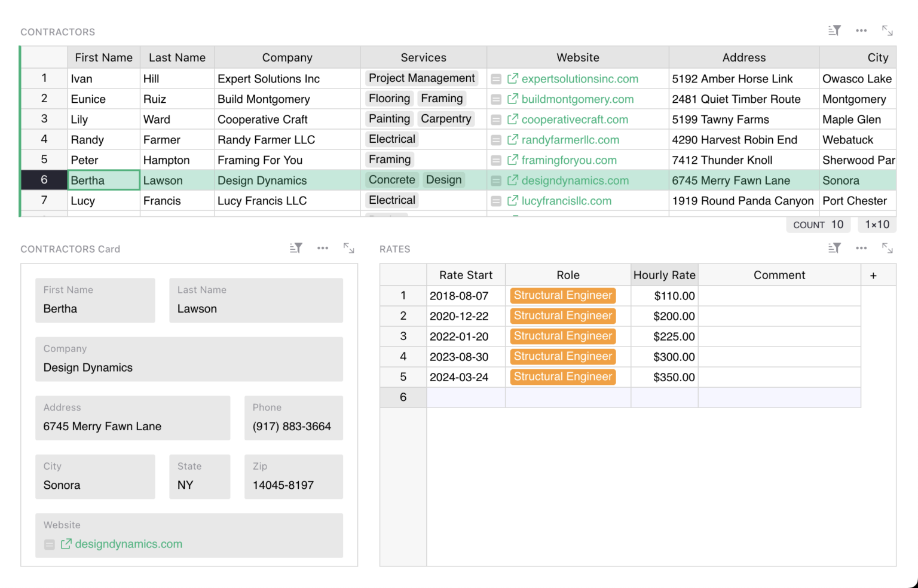This screenshot has width=918, height=588.
Task: Click the external link icon next to buildmontgomery.com
Action: pos(512,99)
